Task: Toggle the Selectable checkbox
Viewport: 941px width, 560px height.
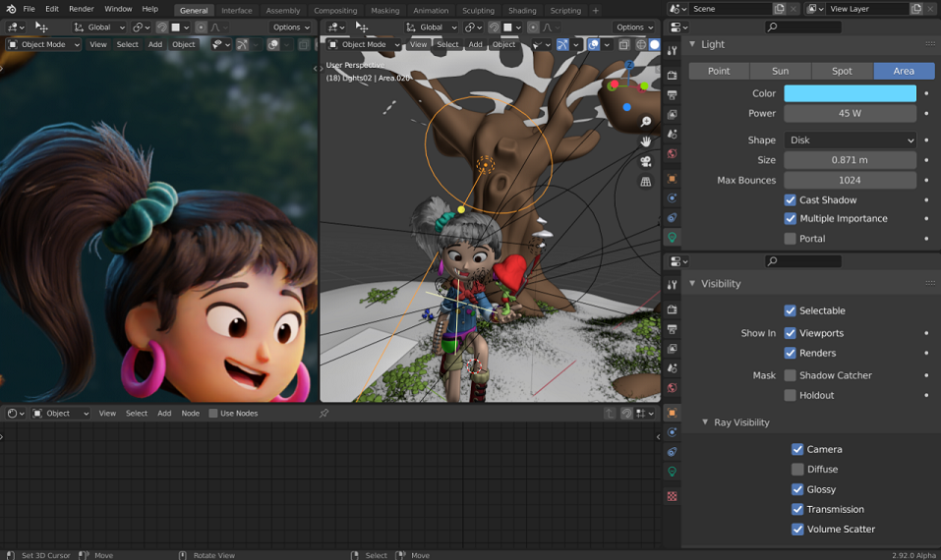Action: coord(790,310)
